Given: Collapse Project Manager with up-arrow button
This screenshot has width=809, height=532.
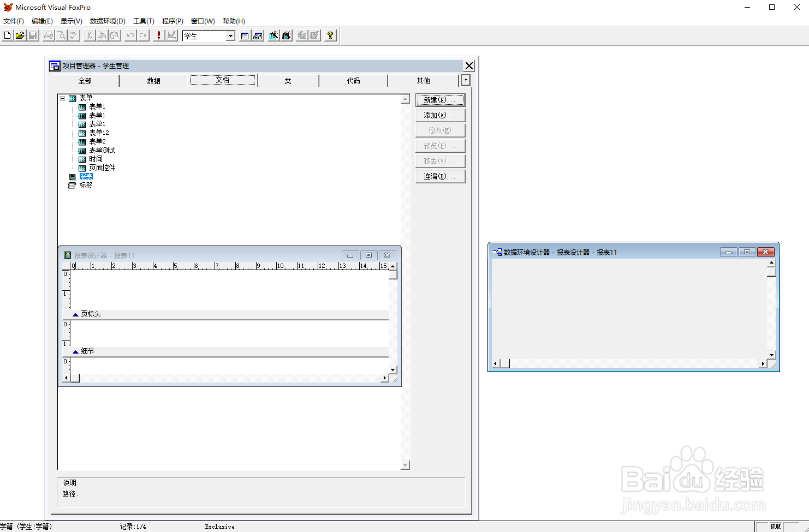Looking at the screenshot, I should pos(466,80).
